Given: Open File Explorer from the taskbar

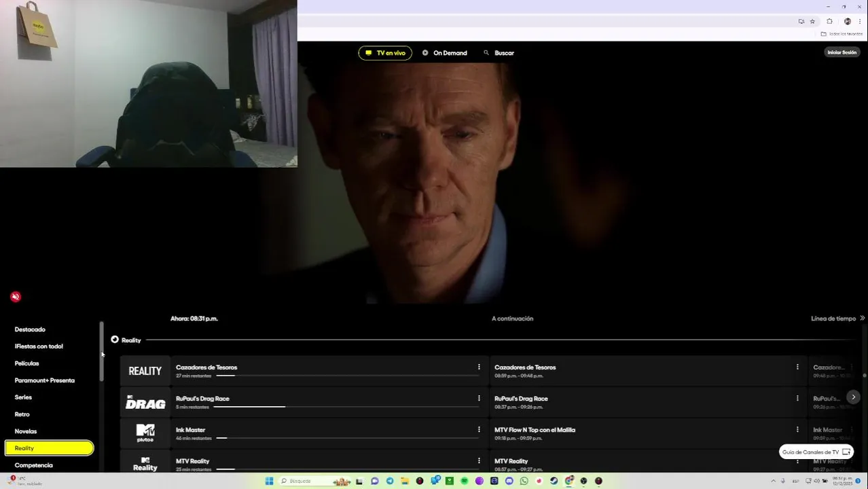Looking at the screenshot, I should [x=405, y=481].
